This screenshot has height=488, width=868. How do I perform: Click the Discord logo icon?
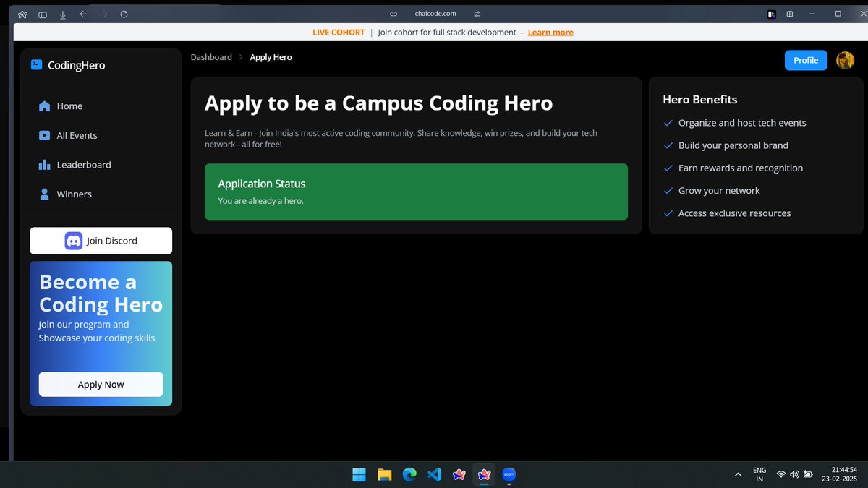[74, 241]
